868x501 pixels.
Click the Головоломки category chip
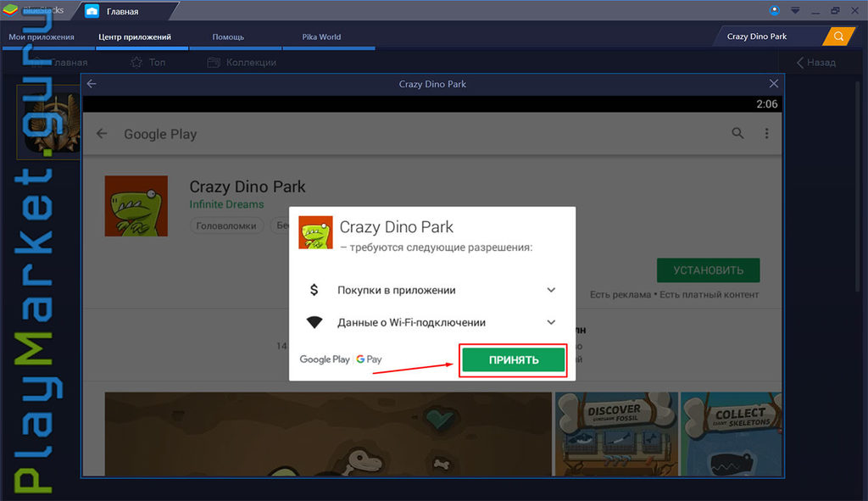pos(226,225)
